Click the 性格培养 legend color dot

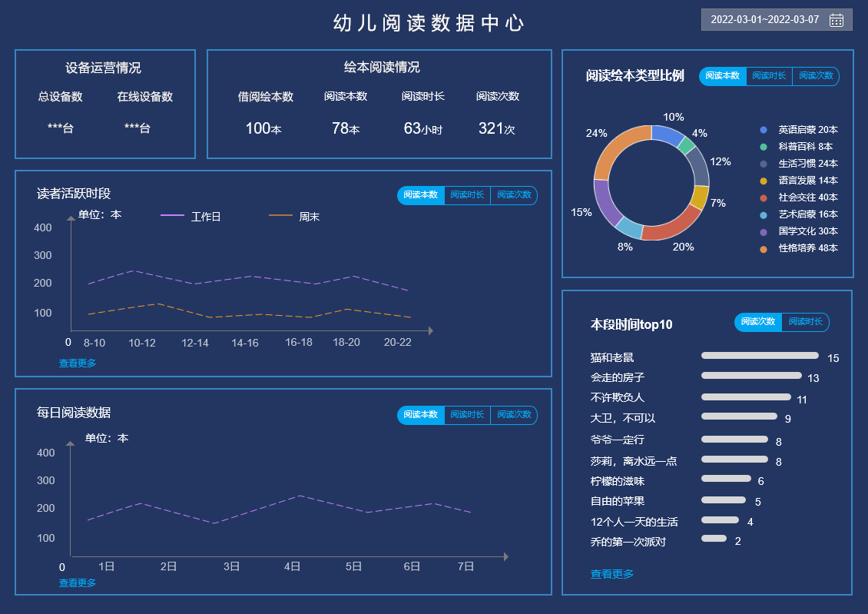coord(763,248)
